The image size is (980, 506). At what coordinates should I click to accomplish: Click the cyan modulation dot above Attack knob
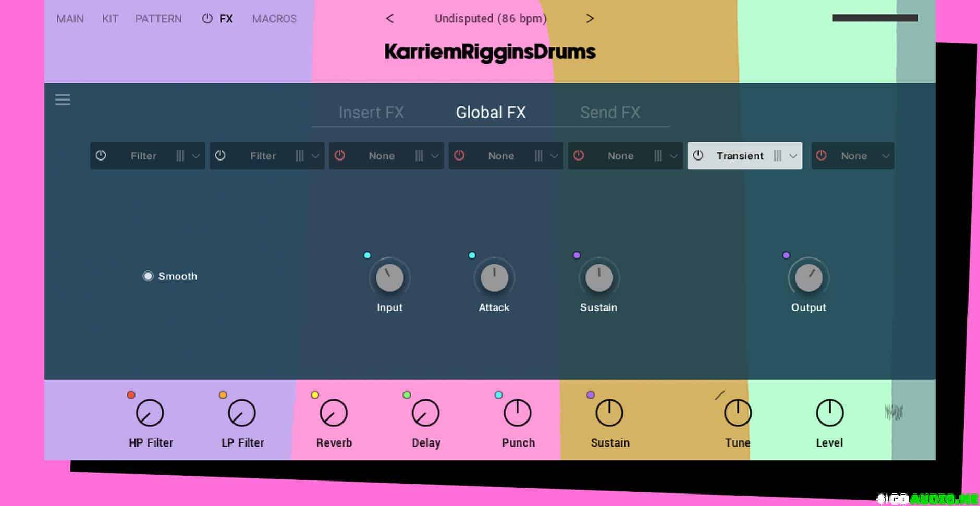click(x=472, y=255)
